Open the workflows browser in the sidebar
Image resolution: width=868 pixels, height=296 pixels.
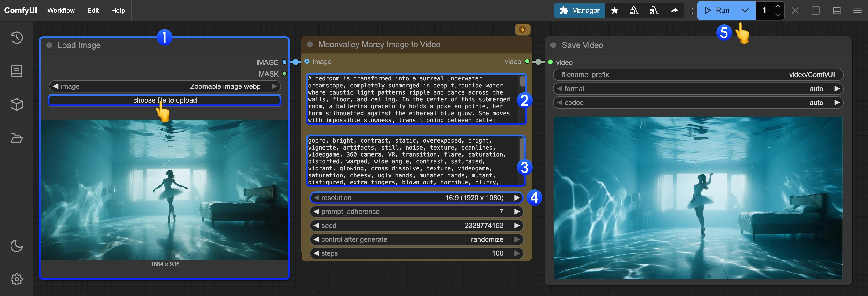[x=16, y=138]
